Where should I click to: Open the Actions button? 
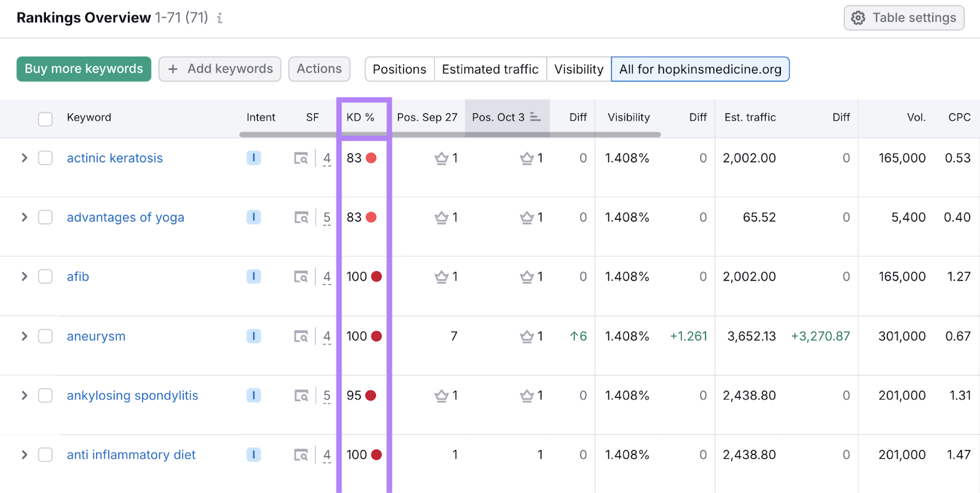pyautogui.click(x=319, y=69)
